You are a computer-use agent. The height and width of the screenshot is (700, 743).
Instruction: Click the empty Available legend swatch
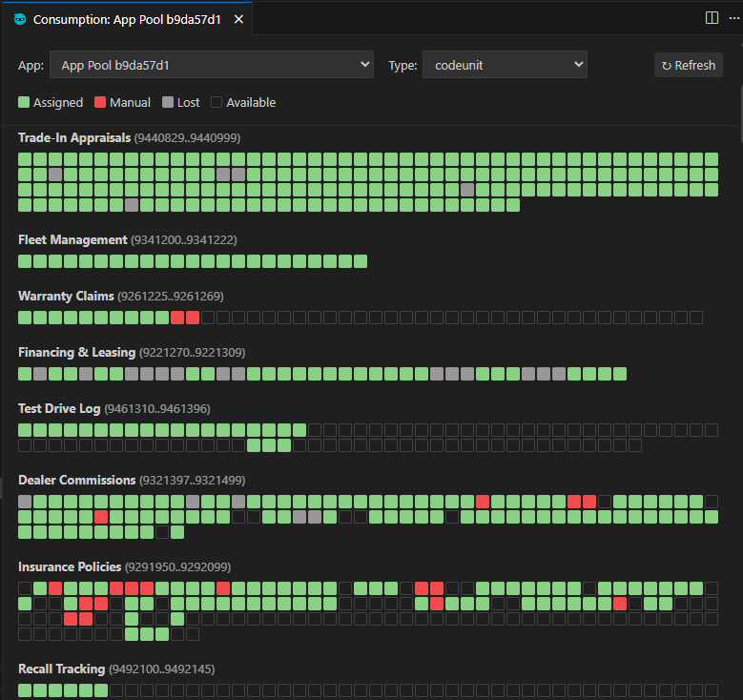(x=217, y=102)
